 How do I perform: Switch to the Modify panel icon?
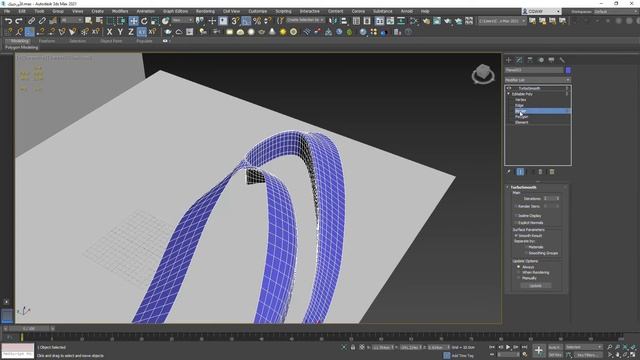point(519,60)
